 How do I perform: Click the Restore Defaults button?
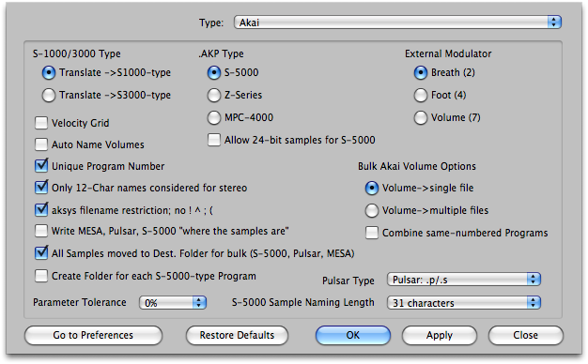coord(237,335)
